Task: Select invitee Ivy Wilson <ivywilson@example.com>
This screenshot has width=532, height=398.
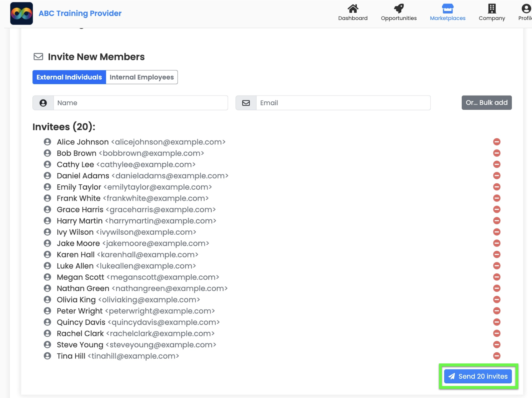Action: point(126,232)
